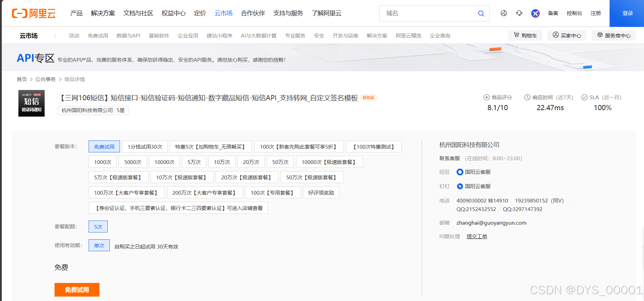This screenshot has width=644, height=301.
Task: Select 100万次【大客户专享套餐】 option
Action: coord(126,193)
